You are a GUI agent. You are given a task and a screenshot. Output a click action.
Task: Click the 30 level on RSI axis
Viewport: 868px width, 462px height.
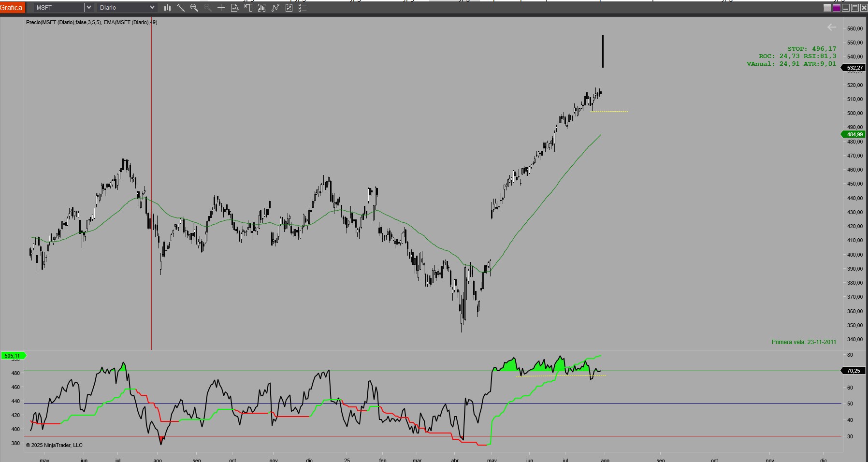[850, 436]
